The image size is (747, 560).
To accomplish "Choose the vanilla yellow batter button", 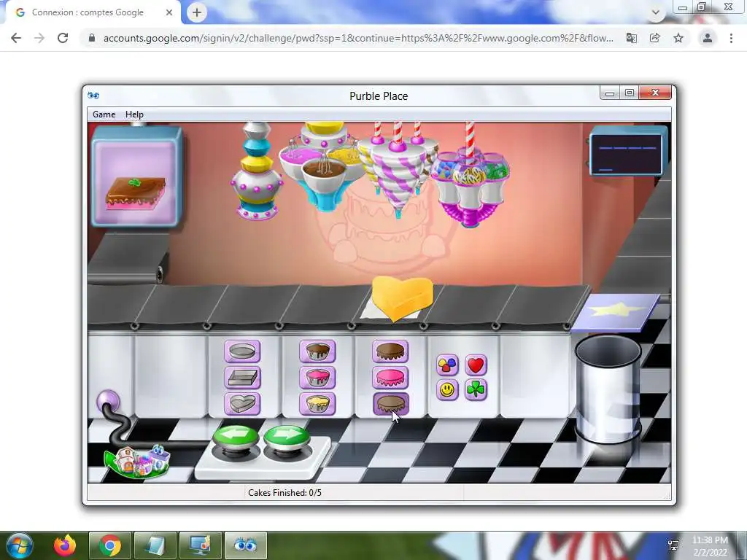I will [317, 404].
